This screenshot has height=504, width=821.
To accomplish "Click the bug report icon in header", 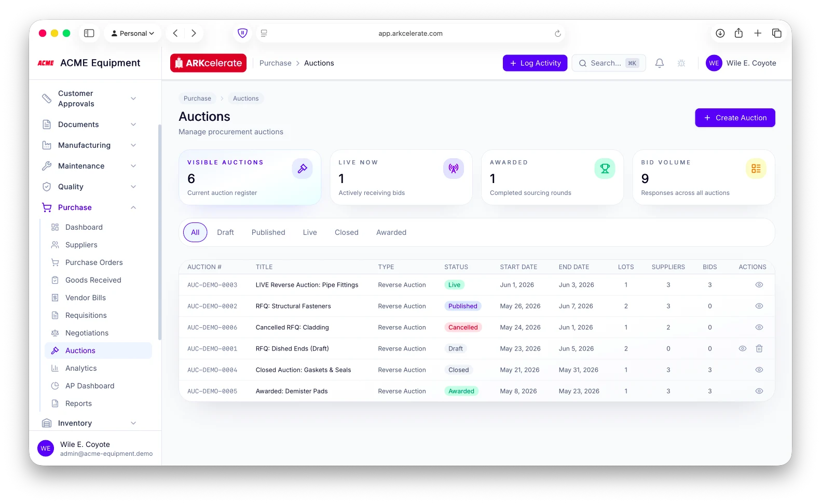I will 681,63.
